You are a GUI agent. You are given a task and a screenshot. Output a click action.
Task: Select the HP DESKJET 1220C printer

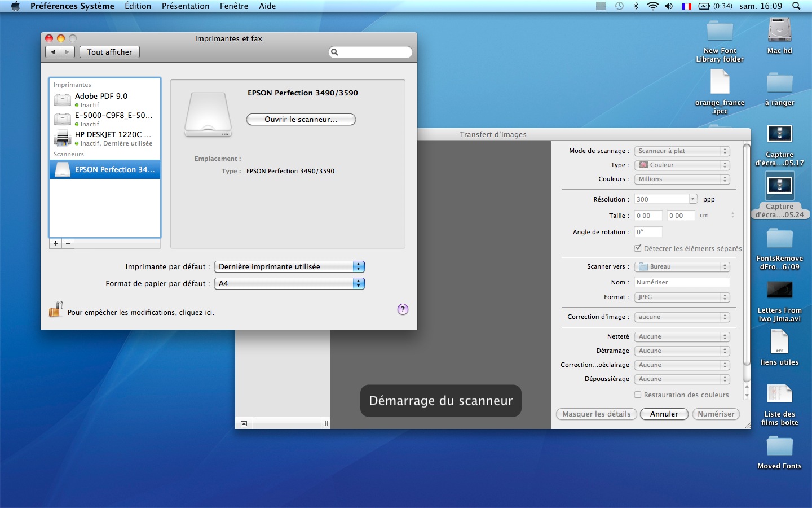click(105, 138)
